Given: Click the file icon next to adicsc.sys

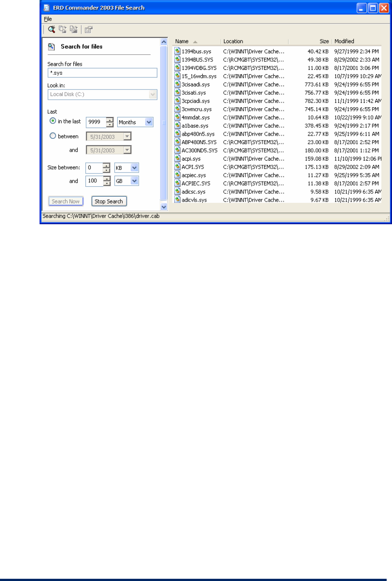Looking at the screenshot, I should pos(177,192).
